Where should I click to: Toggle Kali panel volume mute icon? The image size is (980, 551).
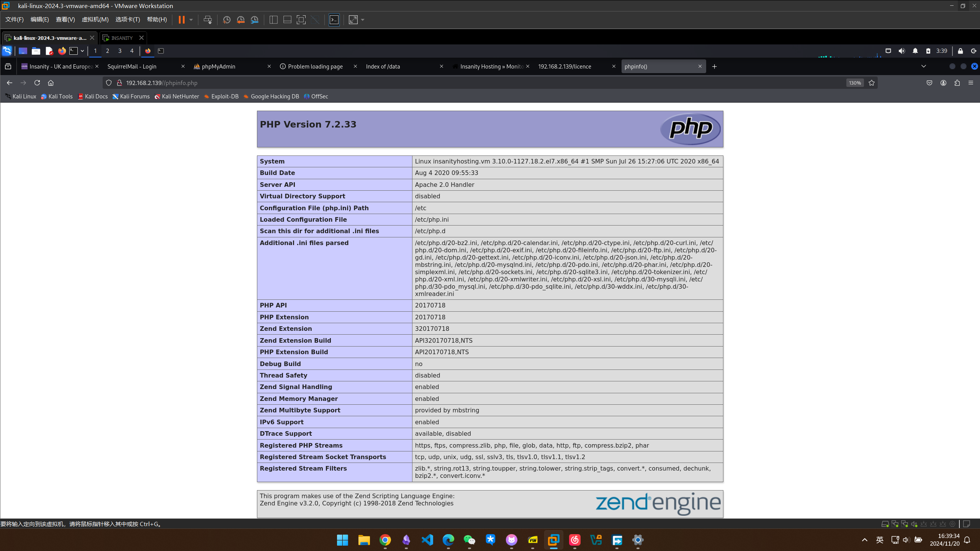[x=902, y=51]
